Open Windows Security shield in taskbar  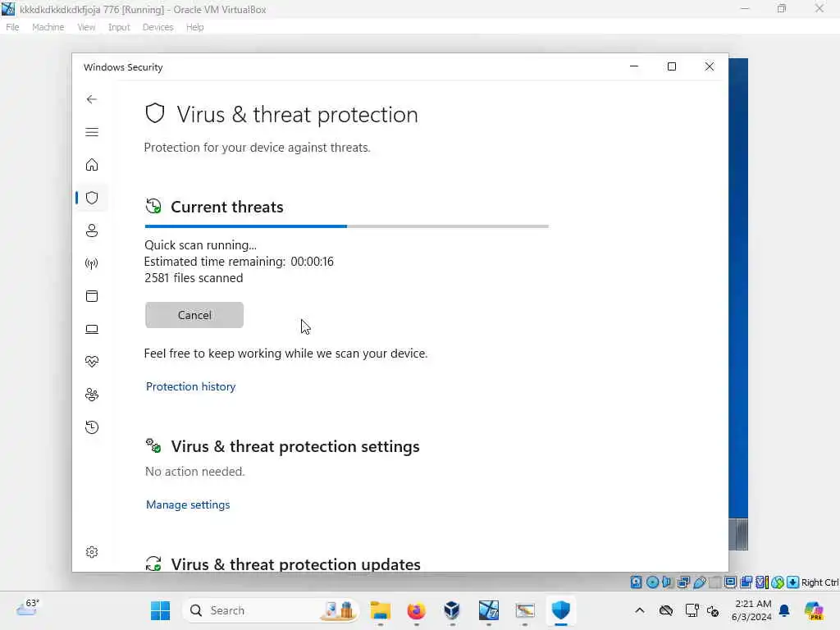[561, 610]
